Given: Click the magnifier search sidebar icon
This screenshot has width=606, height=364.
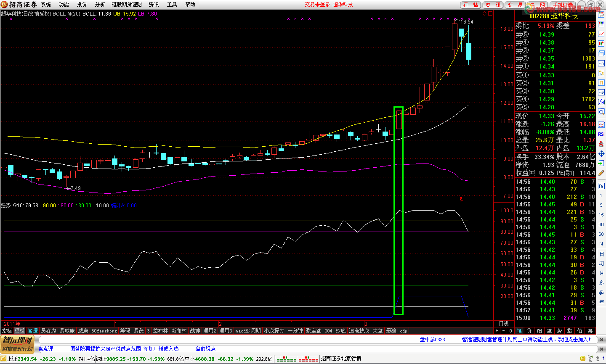Looking at the screenshot, I should click(x=601, y=112).
